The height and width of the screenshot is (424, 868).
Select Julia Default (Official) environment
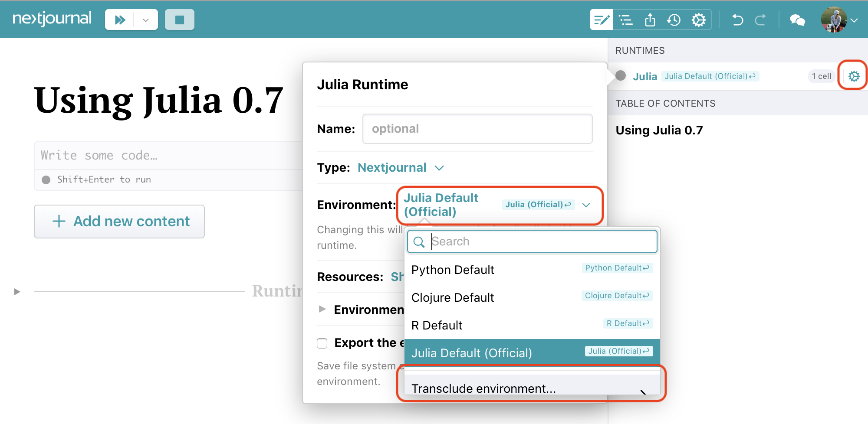tap(532, 352)
